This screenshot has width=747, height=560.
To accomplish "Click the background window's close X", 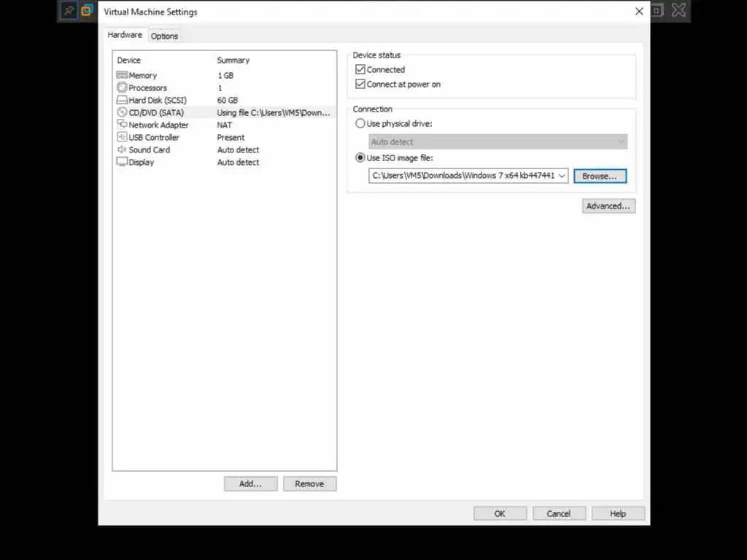I will click(x=679, y=10).
